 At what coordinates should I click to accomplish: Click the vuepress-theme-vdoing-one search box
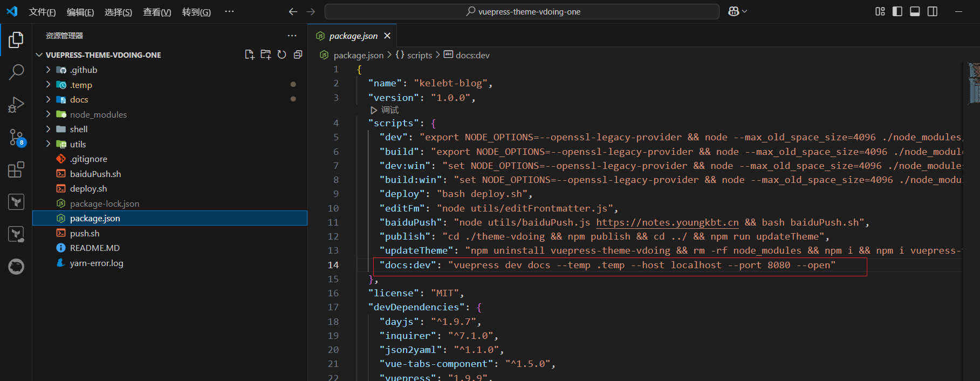pyautogui.click(x=522, y=11)
